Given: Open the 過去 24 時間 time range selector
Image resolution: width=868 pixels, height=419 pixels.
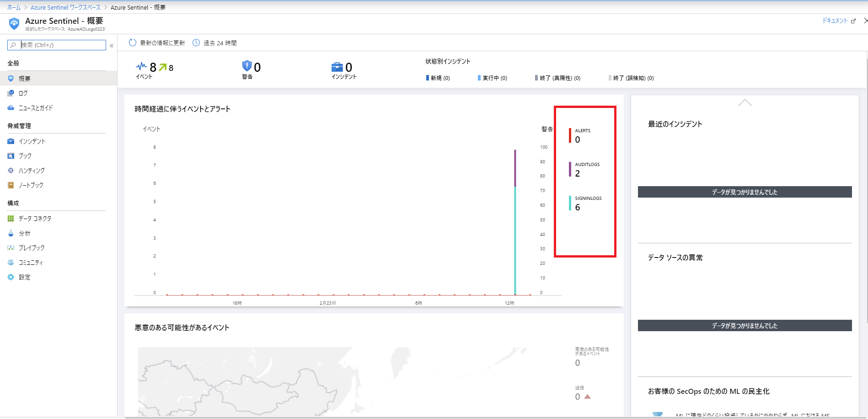Looking at the screenshot, I should click(x=214, y=43).
